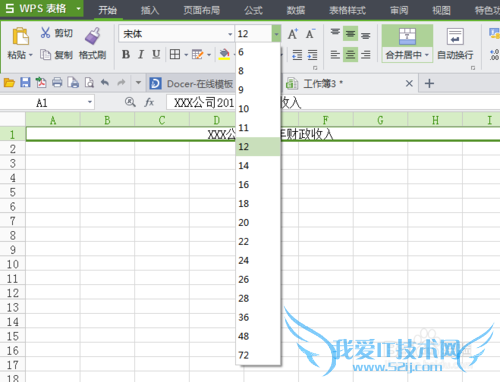Expand the 合并居中 dropdown arrow
This screenshot has width=500, height=382.
tap(427, 55)
